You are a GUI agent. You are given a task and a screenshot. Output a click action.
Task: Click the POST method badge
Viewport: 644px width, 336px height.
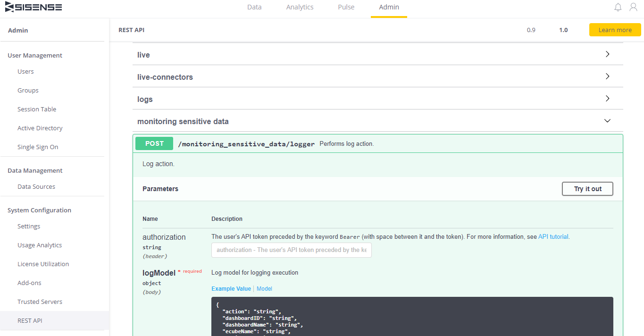(x=154, y=143)
